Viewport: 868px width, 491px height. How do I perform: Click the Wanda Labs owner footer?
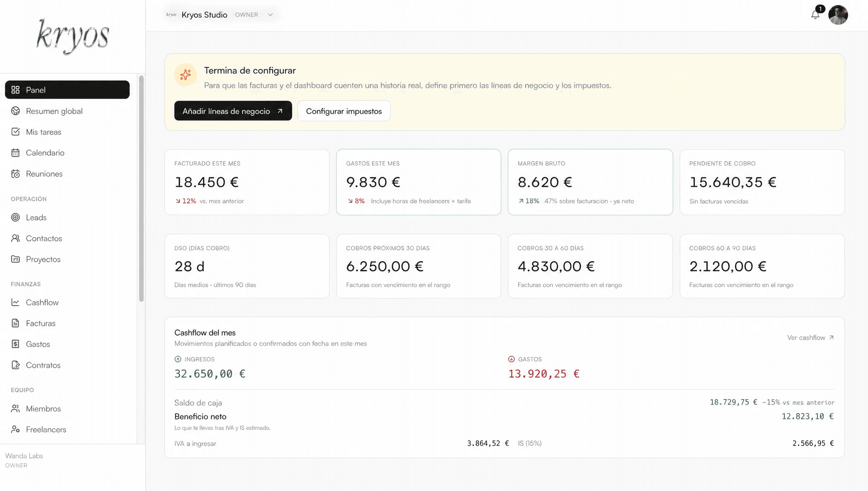[x=24, y=460]
